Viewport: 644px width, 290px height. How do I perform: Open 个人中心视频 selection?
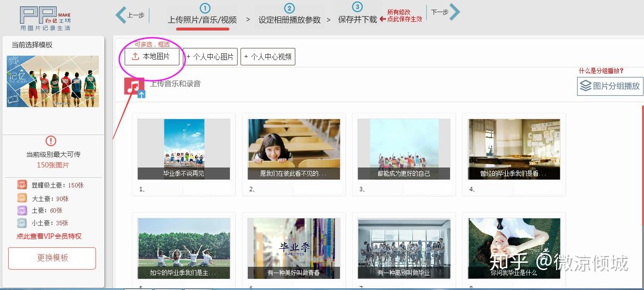pos(268,57)
